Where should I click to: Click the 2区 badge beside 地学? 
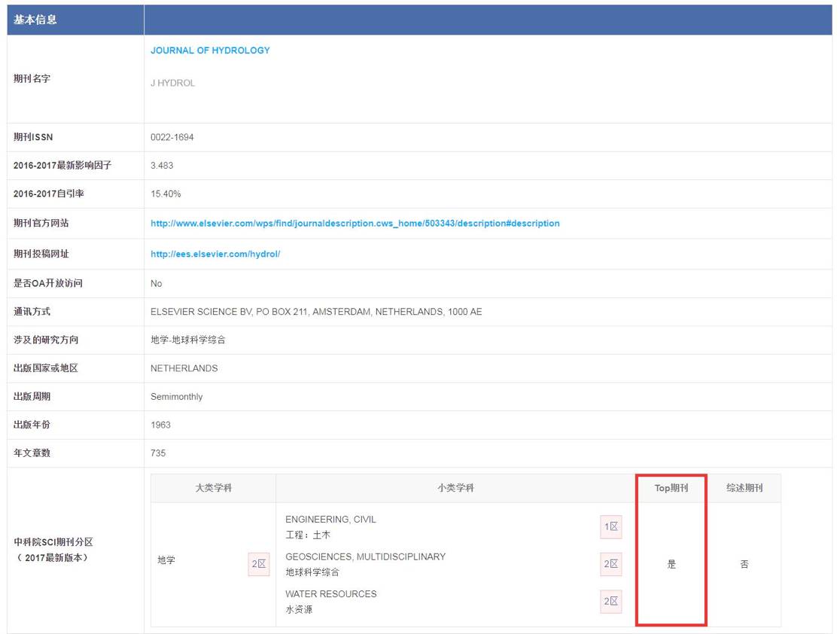pos(258,565)
